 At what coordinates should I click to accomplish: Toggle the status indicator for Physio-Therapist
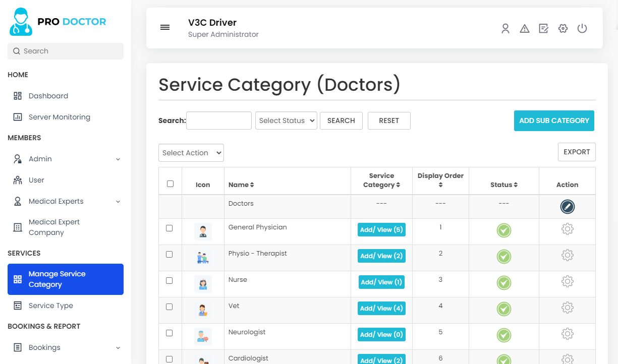(x=503, y=256)
